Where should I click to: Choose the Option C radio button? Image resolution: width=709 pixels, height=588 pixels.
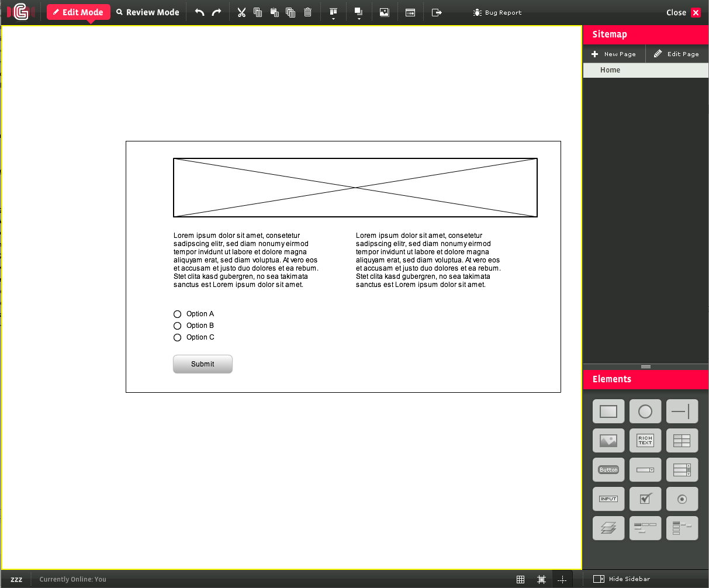[x=178, y=337]
